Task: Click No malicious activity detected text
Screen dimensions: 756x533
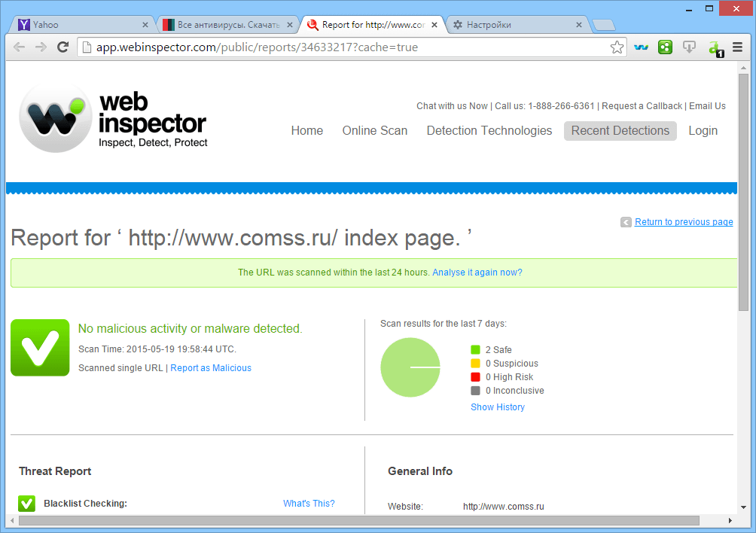Action: pos(191,329)
